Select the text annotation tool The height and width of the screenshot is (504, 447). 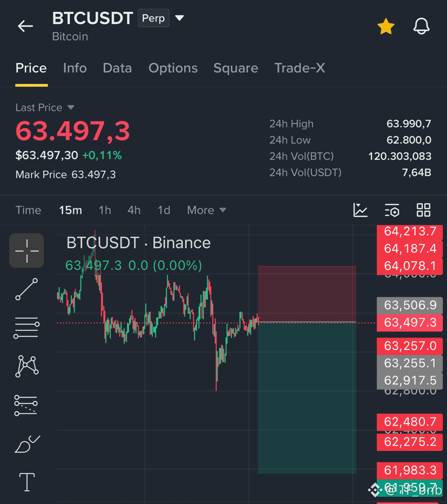tap(27, 482)
